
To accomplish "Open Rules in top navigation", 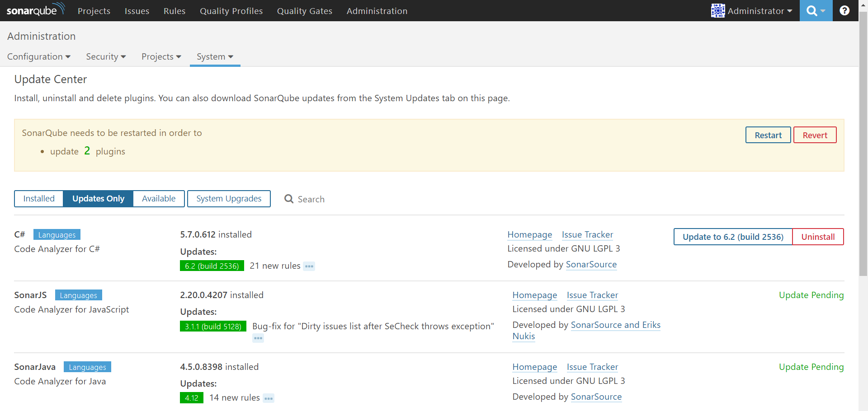I will pyautogui.click(x=175, y=11).
